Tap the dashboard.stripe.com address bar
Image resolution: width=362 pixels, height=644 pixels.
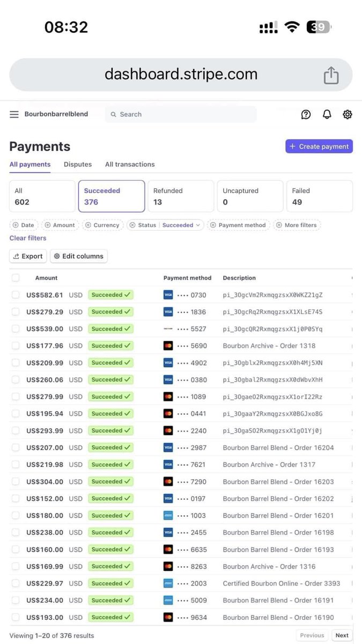[x=181, y=75]
